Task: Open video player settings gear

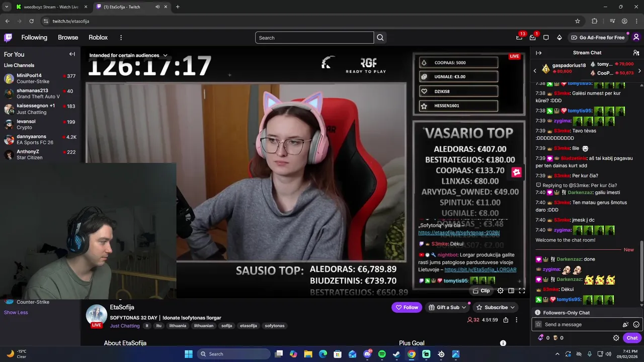Action: pos(500,291)
